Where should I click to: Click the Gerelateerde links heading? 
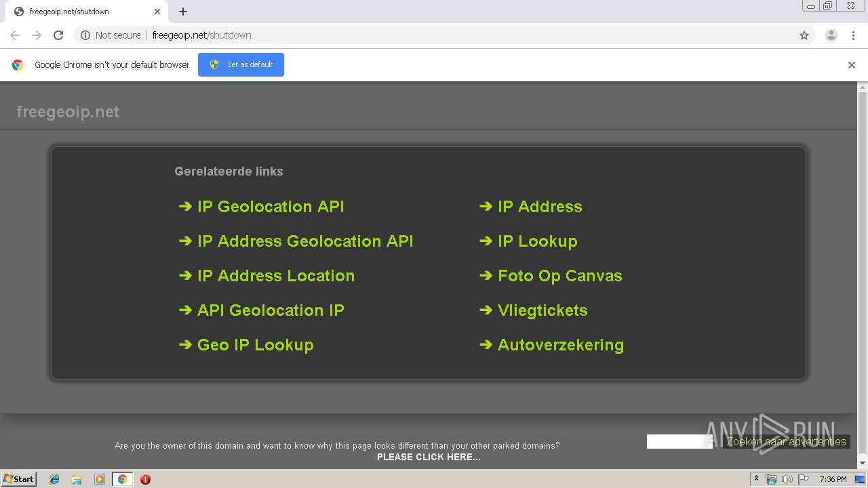tap(229, 171)
